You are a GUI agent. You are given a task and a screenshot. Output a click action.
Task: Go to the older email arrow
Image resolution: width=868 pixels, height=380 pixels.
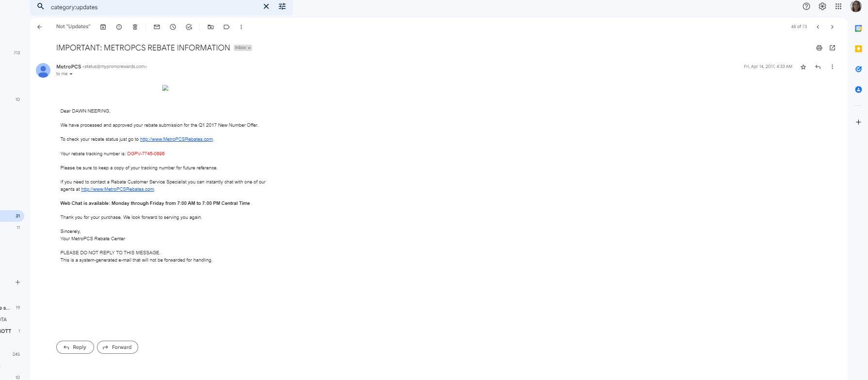pyautogui.click(x=833, y=27)
